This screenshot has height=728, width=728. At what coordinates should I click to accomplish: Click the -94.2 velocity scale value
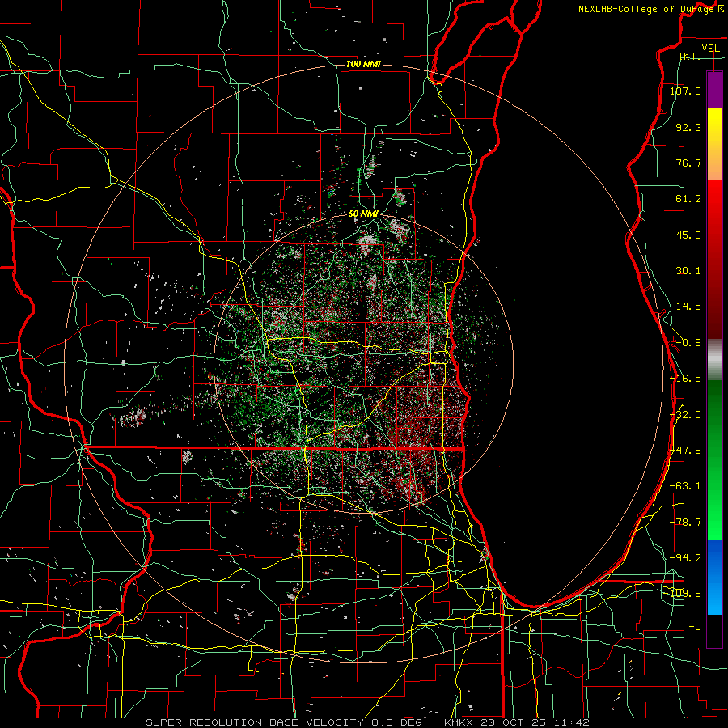pyautogui.click(x=685, y=558)
